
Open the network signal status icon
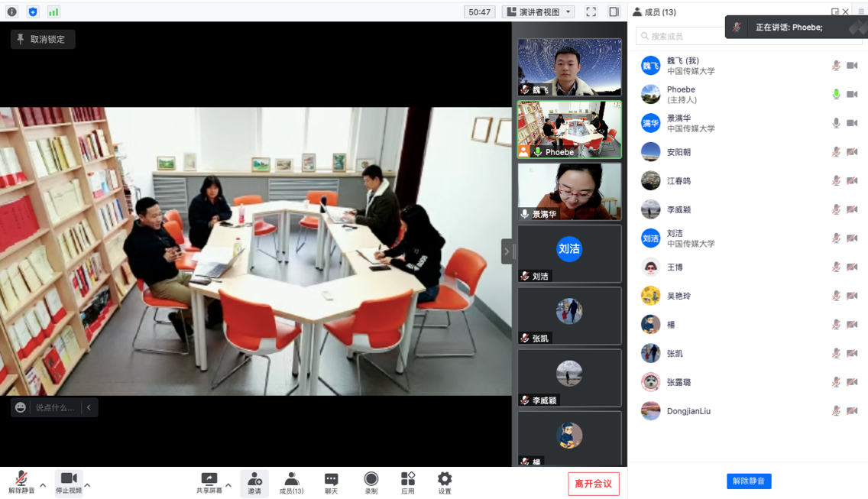pyautogui.click(x=53, y=12)
